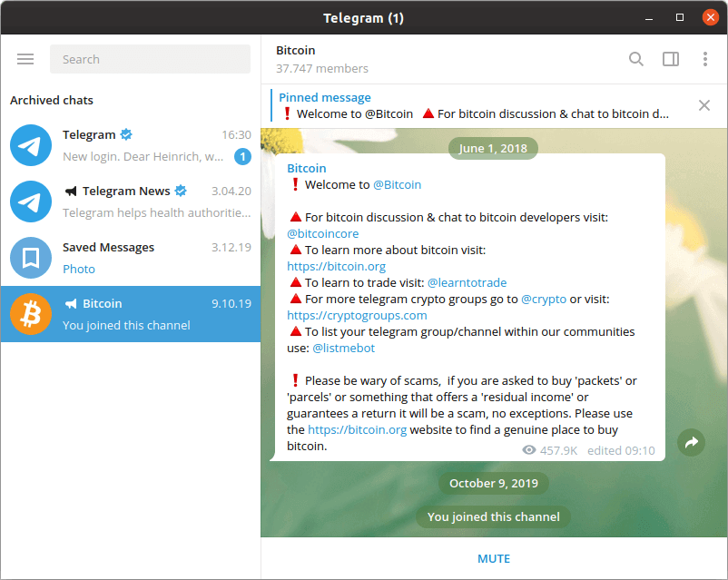Open the three-dot channel options menu
The height and width of the screenshot is (580, 728).
click(x=704, y=59)
